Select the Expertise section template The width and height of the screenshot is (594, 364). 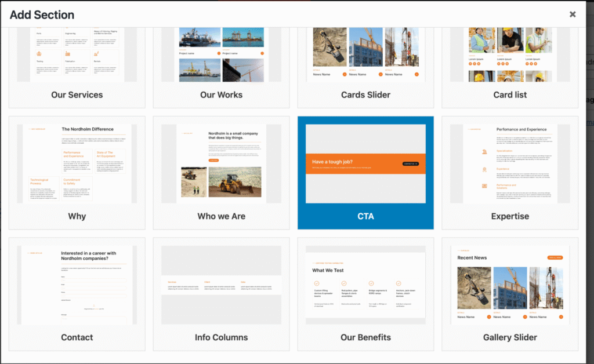(510, 173)
